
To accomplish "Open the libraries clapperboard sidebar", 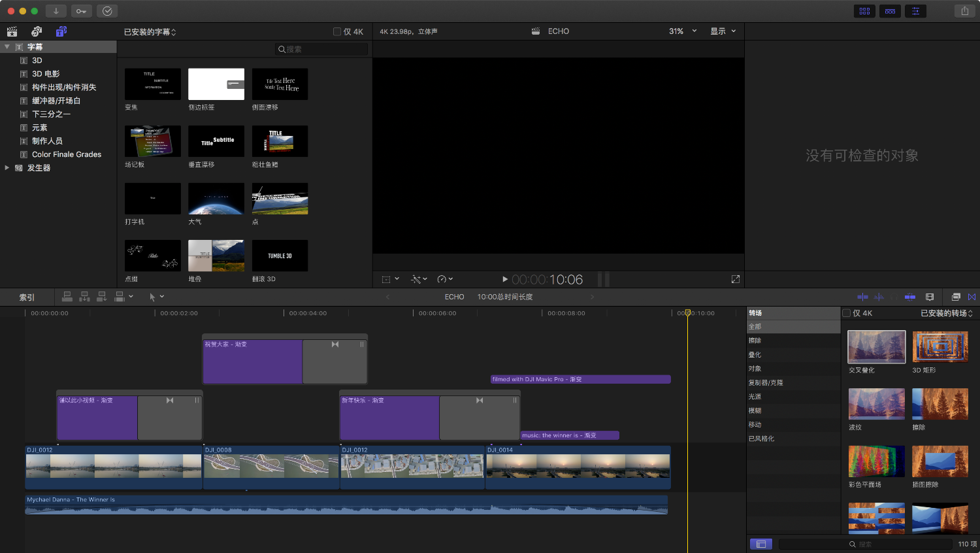I will (12, 31).
